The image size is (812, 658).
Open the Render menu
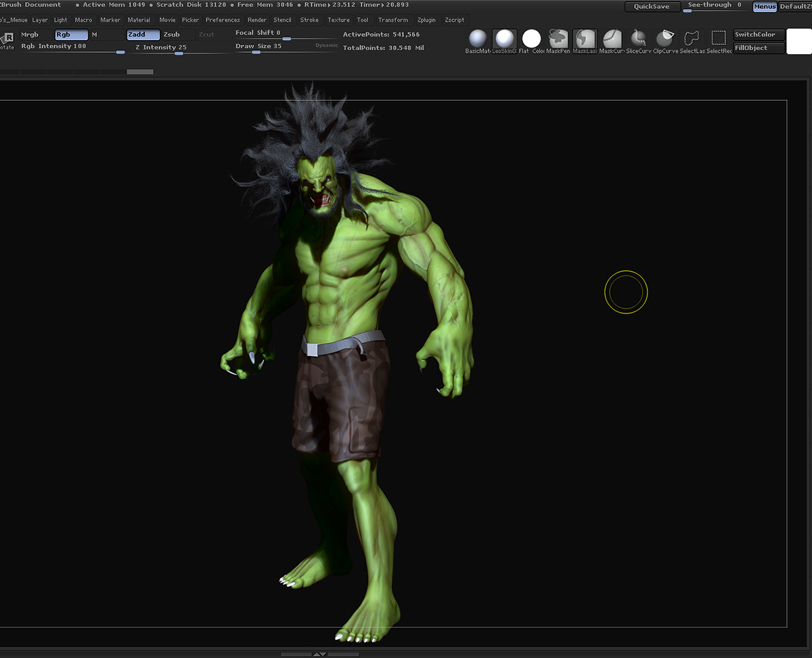[257, 20]
